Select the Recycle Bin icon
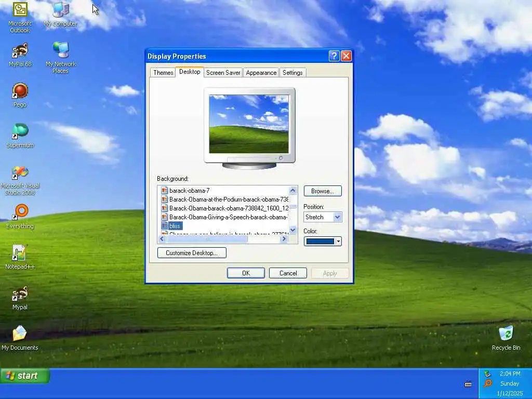Viewport: 532px width, 399px height. [x=506, y=338]
